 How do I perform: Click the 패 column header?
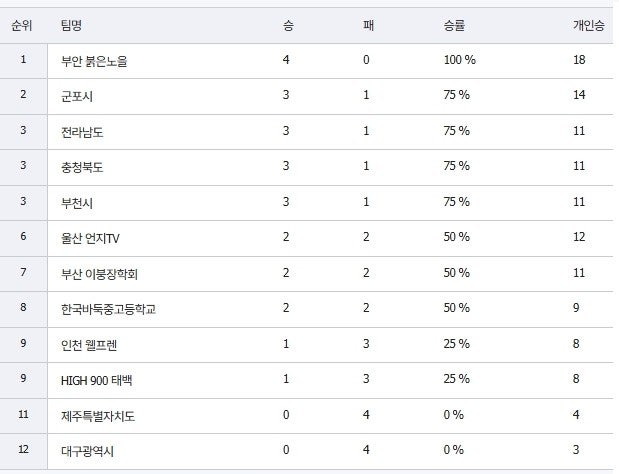(368, 25)
